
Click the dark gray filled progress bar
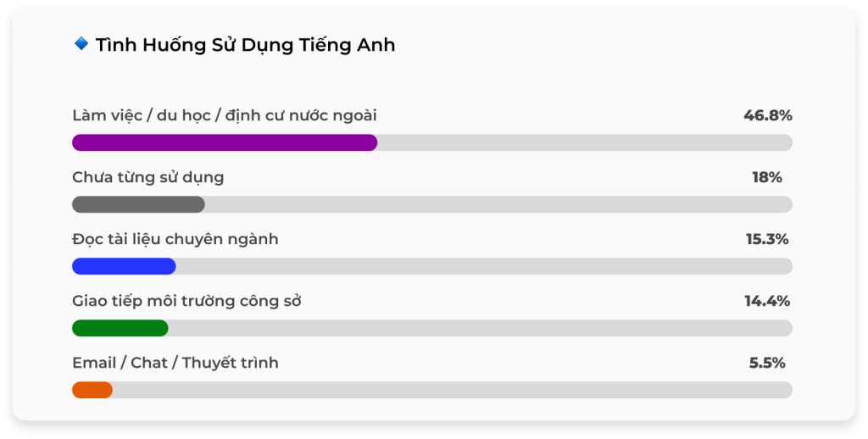(x=138, y=204)
